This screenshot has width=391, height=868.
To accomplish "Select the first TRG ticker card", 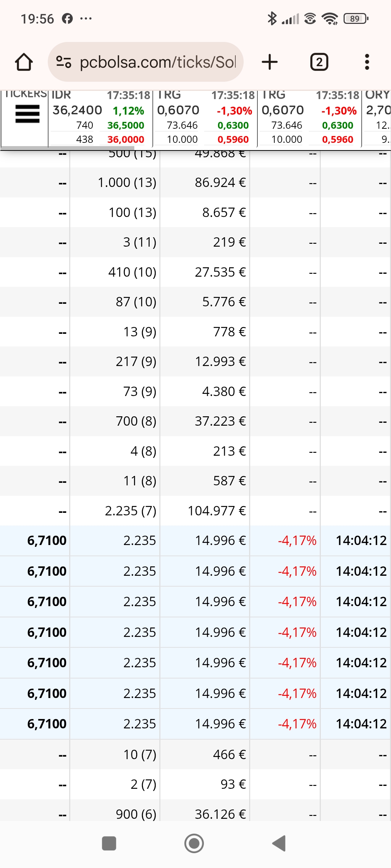I will tap(205, 118).
